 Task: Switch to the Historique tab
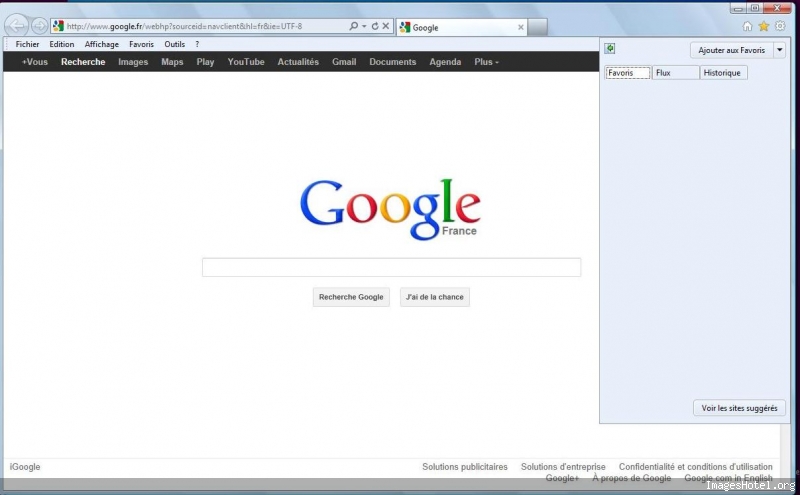[x=723, y=73]
